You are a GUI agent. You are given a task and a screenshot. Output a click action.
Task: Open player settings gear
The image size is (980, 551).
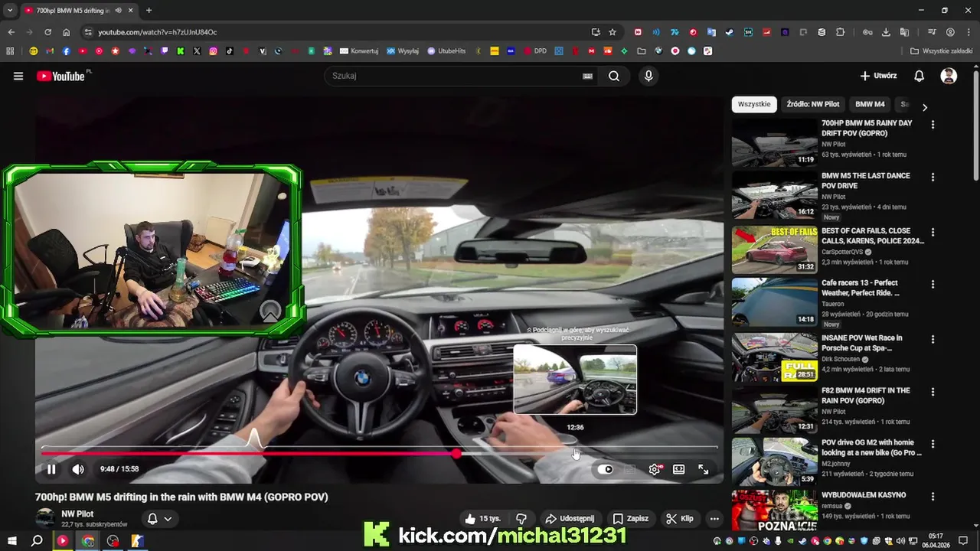point(655,469)
